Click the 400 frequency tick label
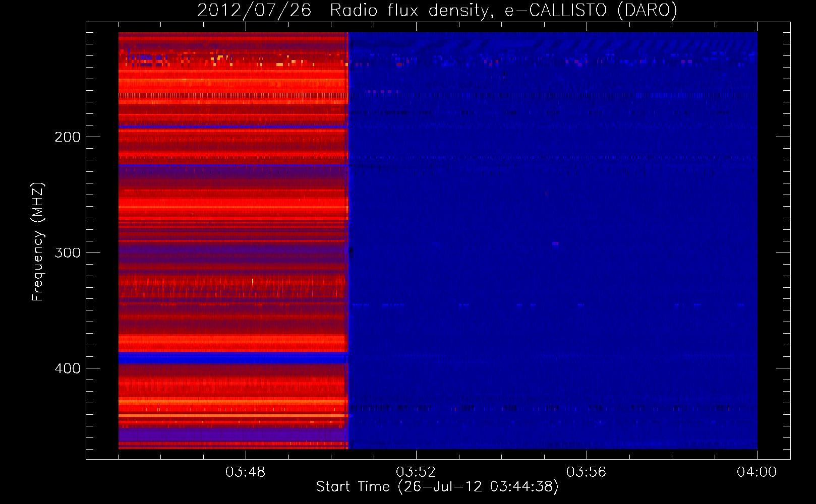Image resolution: width=816 pixels, height=504 pixels. coord(68,368)
